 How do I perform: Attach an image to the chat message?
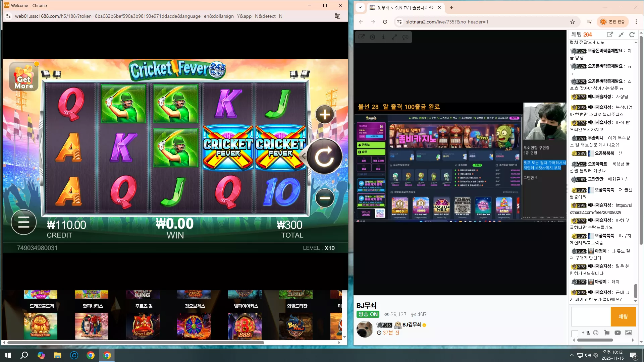pyautogui.click(x=629, y=333)
